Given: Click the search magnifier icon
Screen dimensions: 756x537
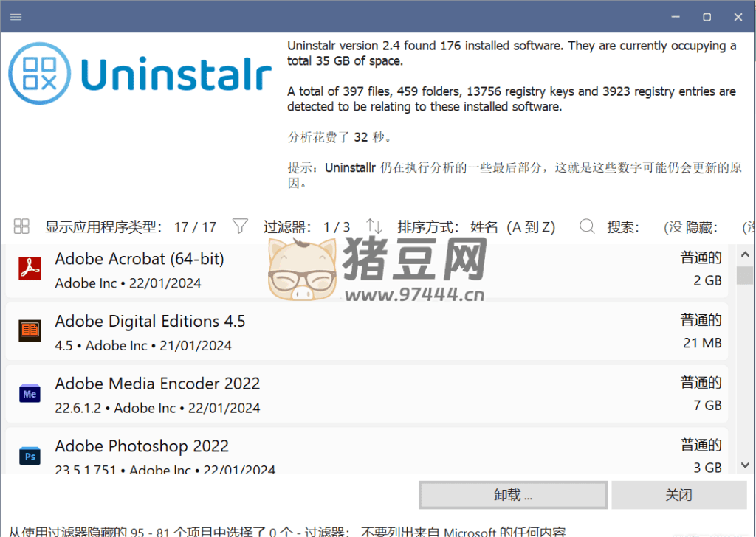Looking at the screenshot, I should [587, 226].
